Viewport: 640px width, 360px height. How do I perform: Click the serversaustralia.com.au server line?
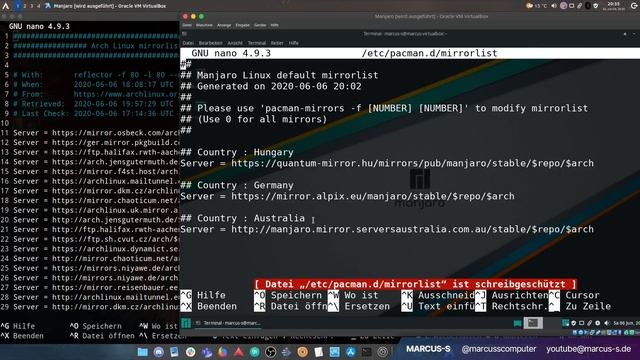point(387,229)
